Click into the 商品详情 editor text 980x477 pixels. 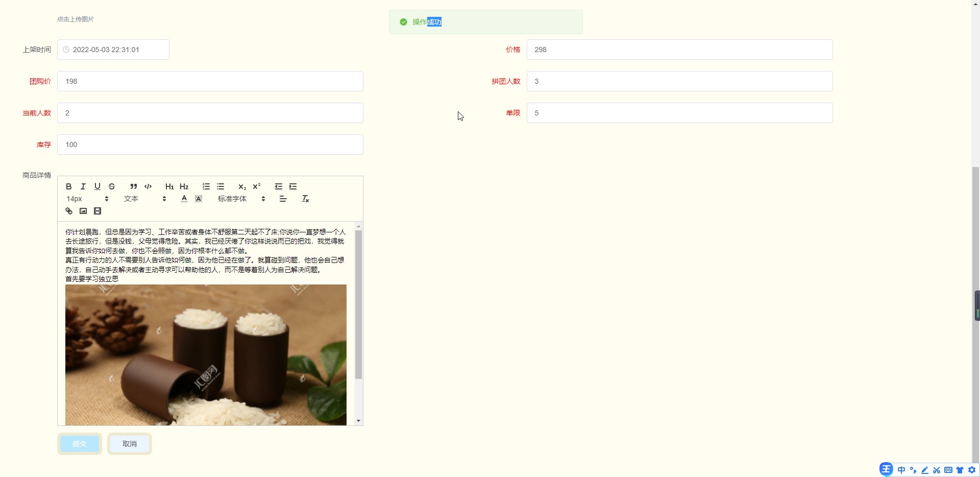coord(205,255)
